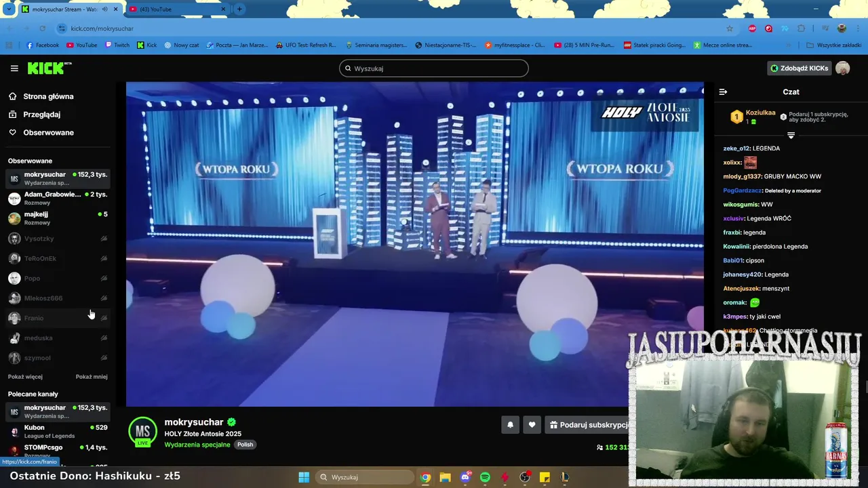Open myfitnessplace bookmark
The image size is (868, 488).
515,45
